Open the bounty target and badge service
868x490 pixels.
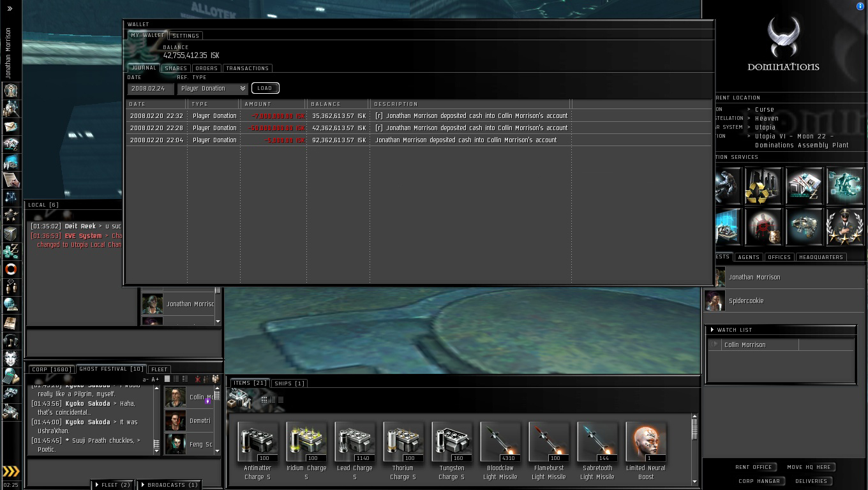click(763, 227)
